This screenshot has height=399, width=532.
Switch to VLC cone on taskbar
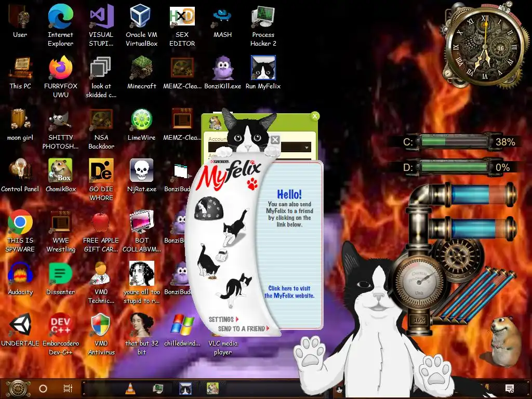tap(130, 389)
